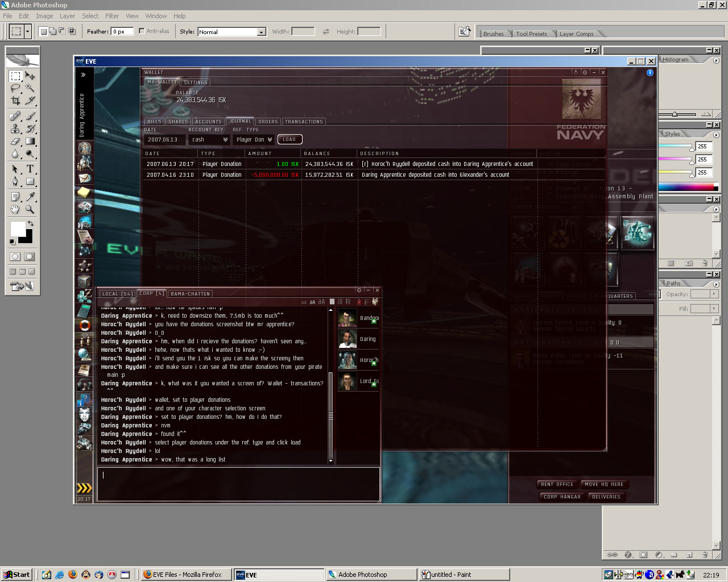This screenshot has width=728, height=582.
Task: Open the Filter menu
Action: (x=112, y=16)
